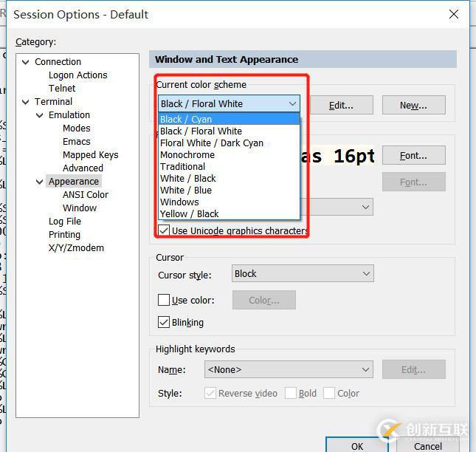Click the enabled Font... button
This screenshot has width=476, height=452.
click(x=414, y=155)
